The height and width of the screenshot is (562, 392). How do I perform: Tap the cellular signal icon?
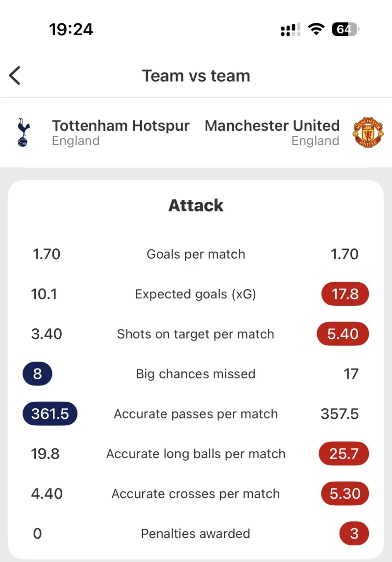pyautogui.click(x=291, y=29)
